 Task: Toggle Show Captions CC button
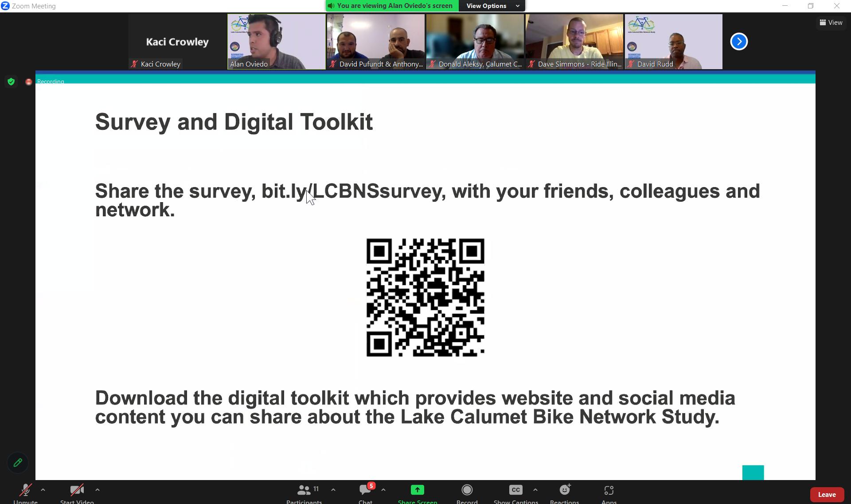click(x=515, y=490)
